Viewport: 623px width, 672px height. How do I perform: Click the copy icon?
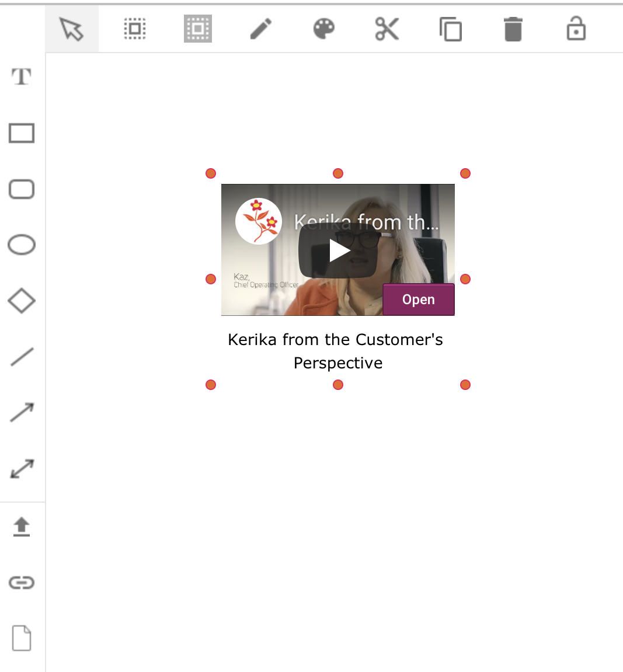(x=450, y=29)
